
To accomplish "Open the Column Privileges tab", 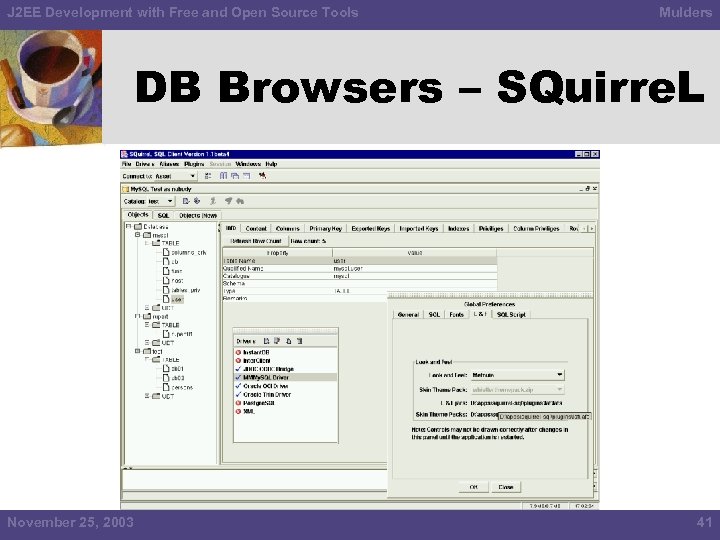I will click(x=536, y=228).
